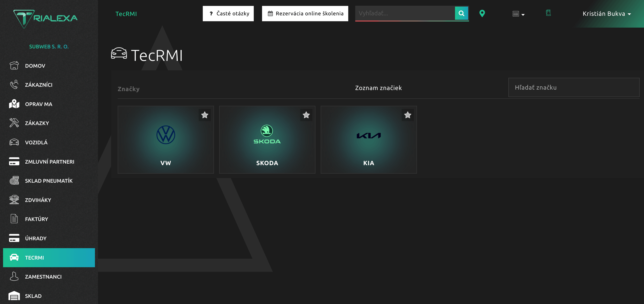644x304 pixels.
Task: Open the calendar dropdown in header
Action: (518, 14)
